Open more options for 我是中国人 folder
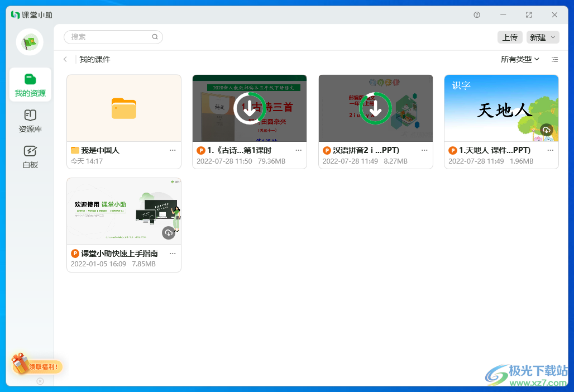This screenshot has width=574, height=392. point(173,150)
